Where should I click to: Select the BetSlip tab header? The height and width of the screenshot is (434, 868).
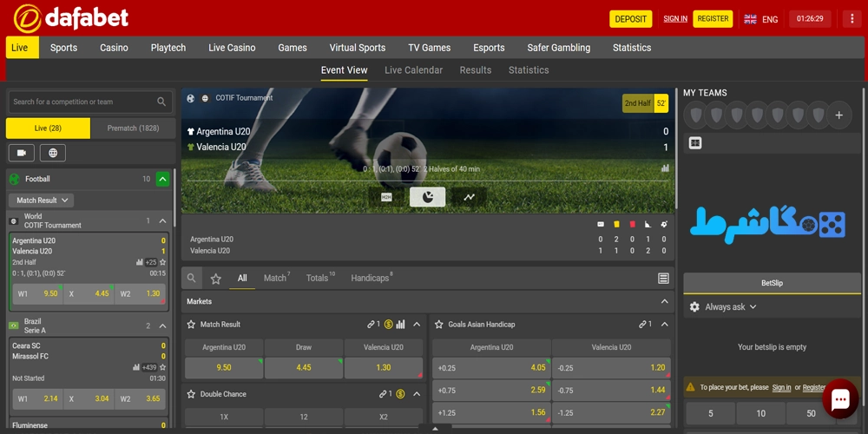772,283
